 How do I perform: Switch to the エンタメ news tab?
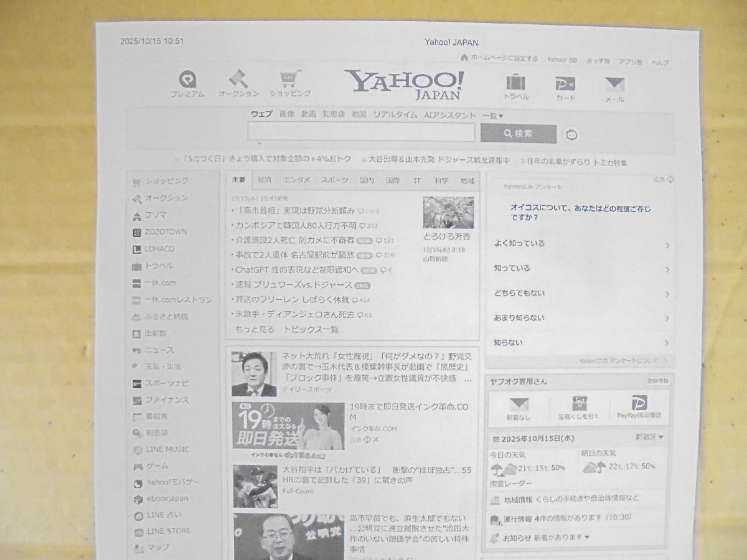(x=296, y=180)
